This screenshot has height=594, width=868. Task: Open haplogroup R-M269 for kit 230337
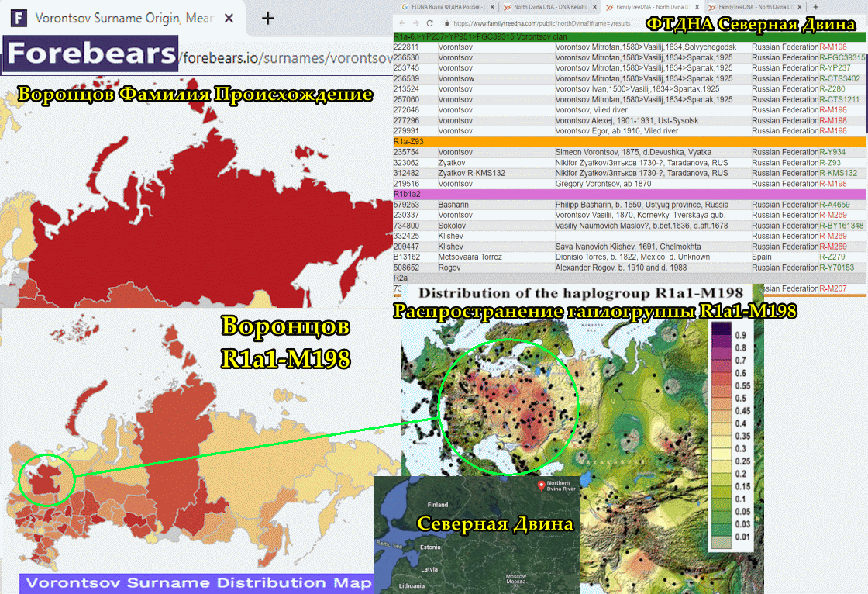[x=833, y=215]
